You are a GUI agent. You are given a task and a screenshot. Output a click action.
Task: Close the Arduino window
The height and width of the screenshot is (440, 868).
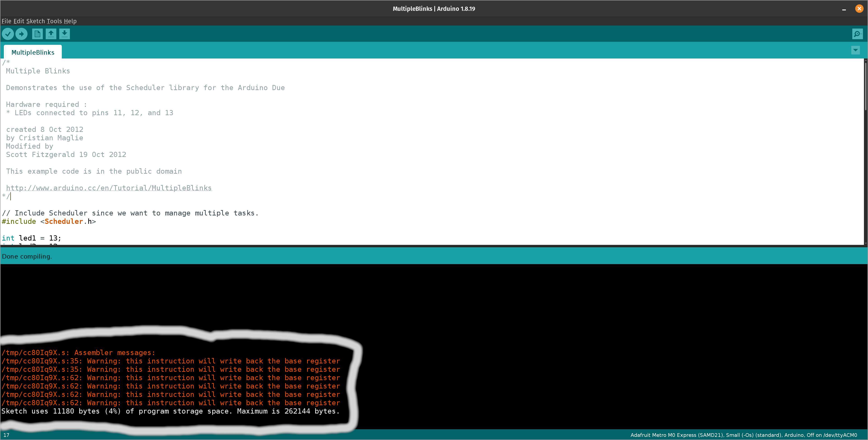pyautogui.click(x=859, y=9)
